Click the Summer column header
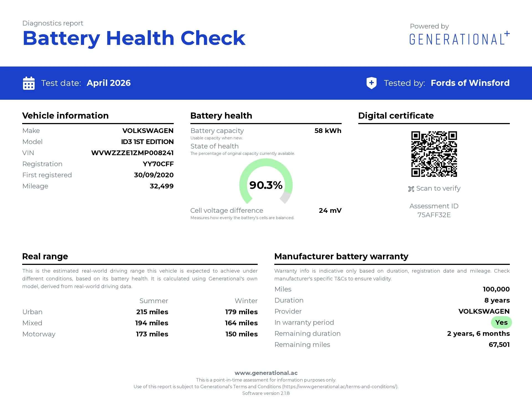The height and width of the screenshot is (399, 532). pyautogui.click(x=154, y=301)
